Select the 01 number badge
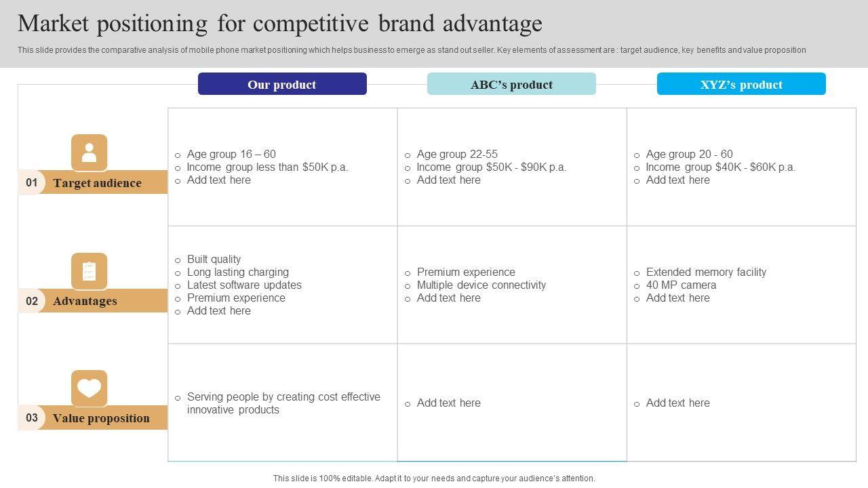868x488 pixels. 31,183
